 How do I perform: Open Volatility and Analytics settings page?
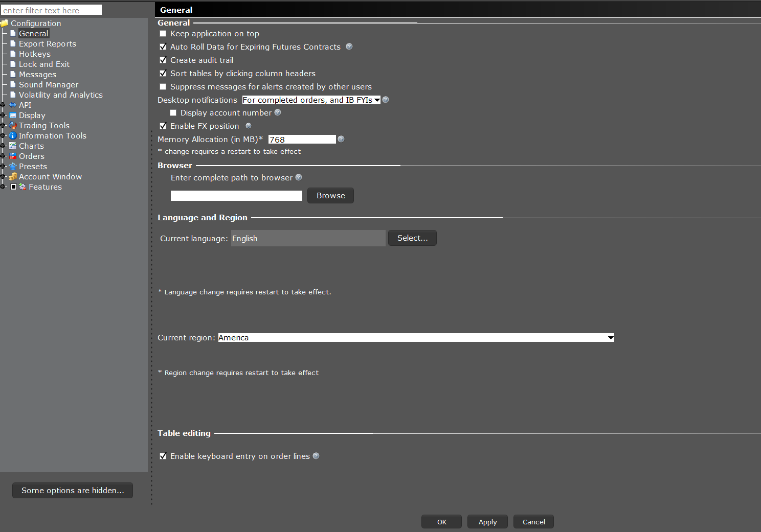click(x=60, y=95)
